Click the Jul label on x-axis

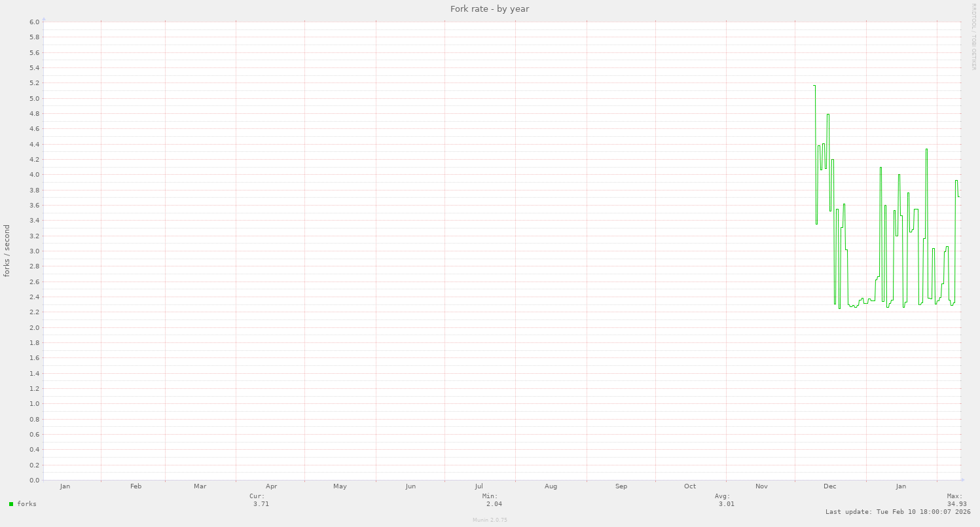tap(479, 486)
